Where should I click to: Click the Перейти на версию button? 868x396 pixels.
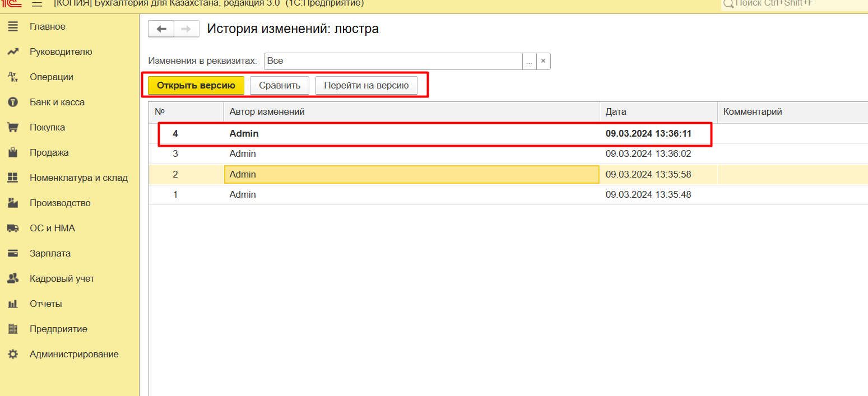pos(366,86)
